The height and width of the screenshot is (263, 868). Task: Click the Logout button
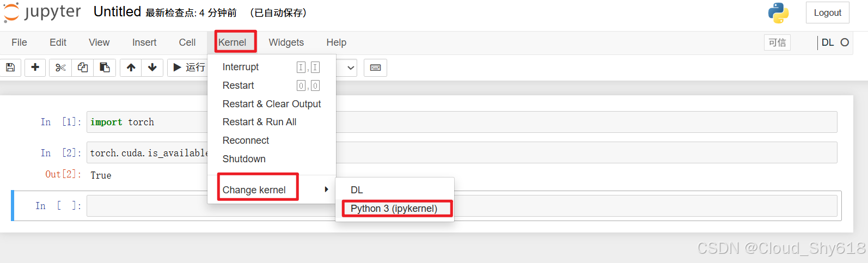(x=827, y=13)
